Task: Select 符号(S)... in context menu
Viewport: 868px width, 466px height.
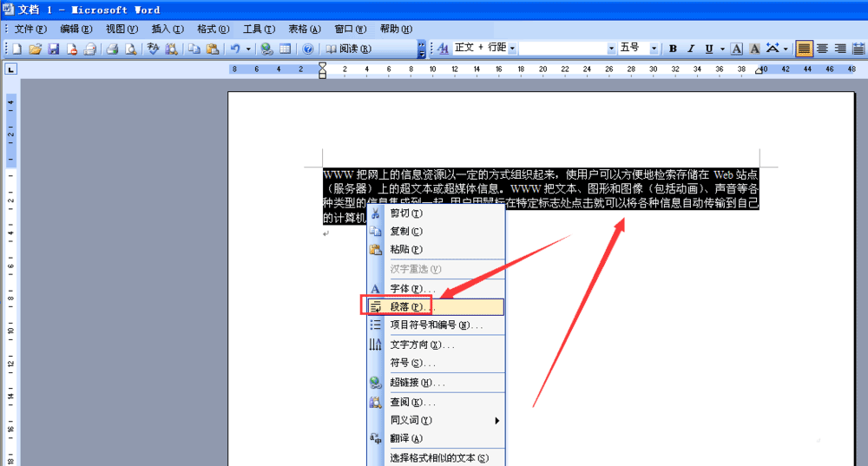Action: point(437,363)
